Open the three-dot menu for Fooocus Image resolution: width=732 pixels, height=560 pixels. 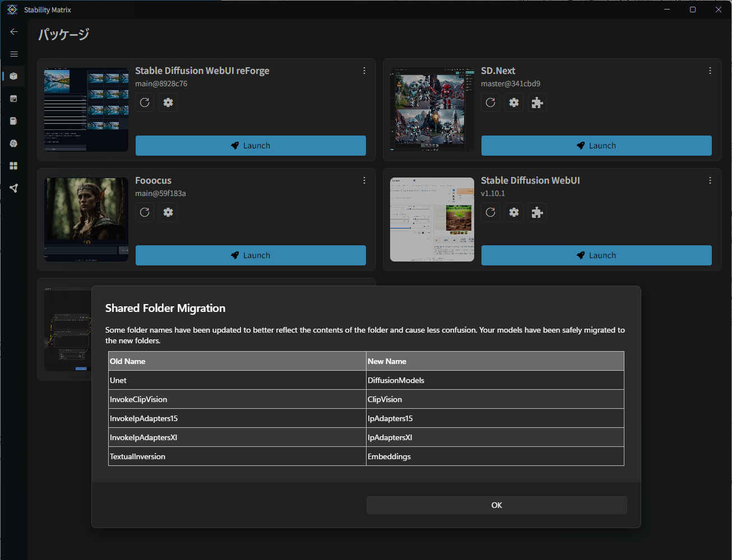click(x=364, y=180)
